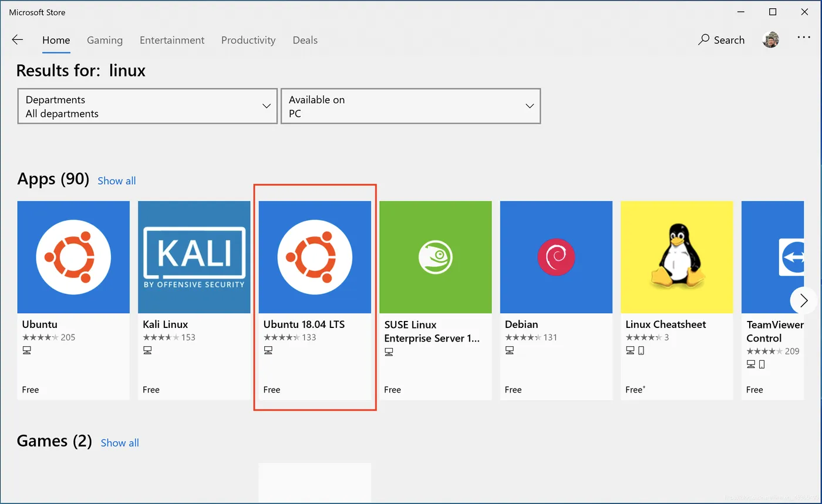Click mobile device icon under Linux Cheatsheet
822x504 pixels.
point(641,350)
